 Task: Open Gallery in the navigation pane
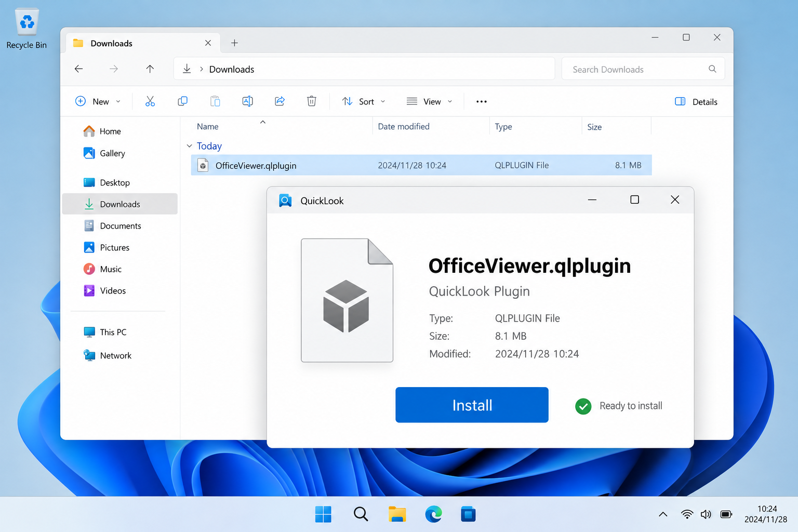click(104, 153)
